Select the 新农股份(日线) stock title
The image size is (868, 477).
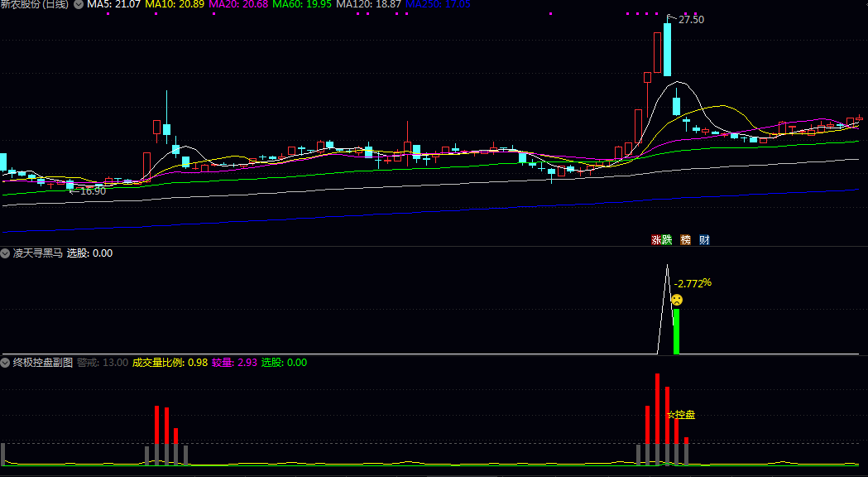(x=35, y=4)
